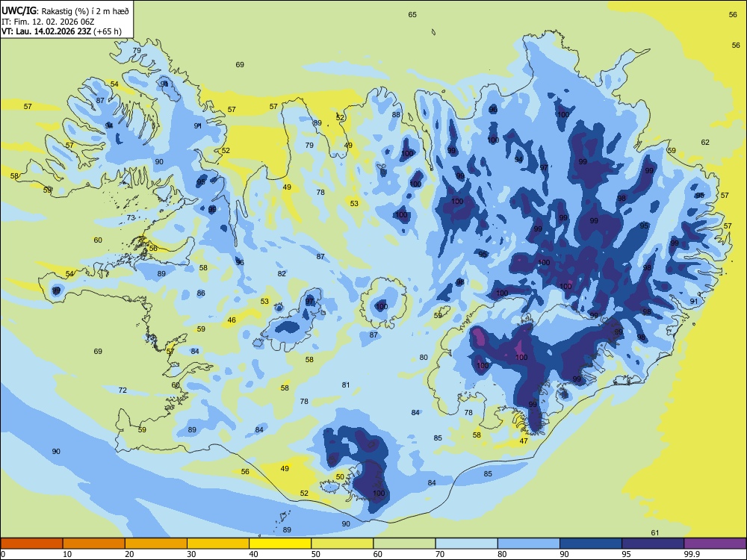The width and height of the screenshot is (747, 560).
Task: Select the '40' legend tick label
Action: pos(253,554)
